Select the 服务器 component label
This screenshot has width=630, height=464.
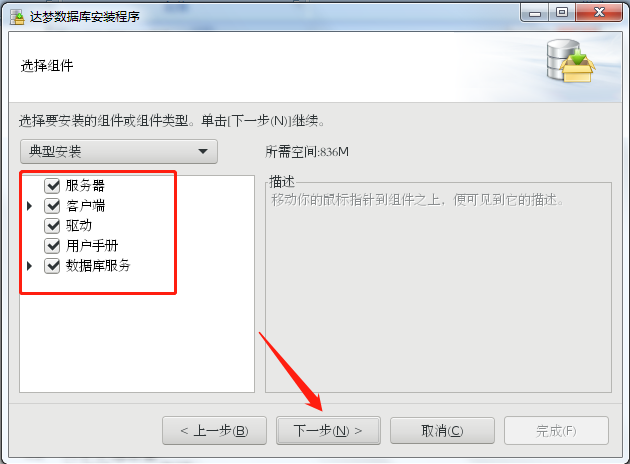(85, 186)
